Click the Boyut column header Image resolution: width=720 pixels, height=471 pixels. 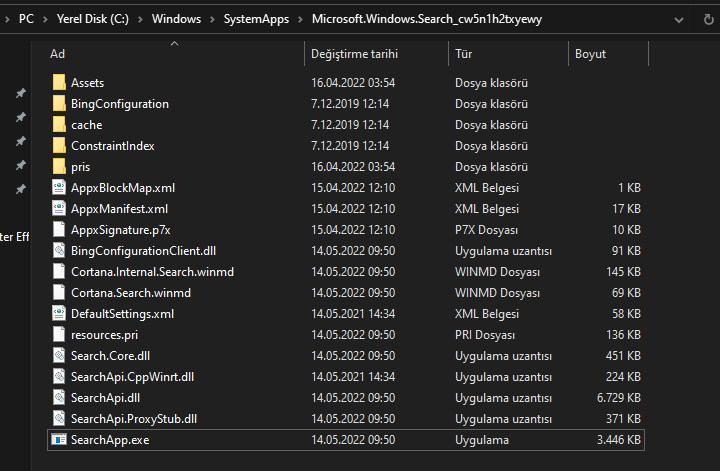590,54
